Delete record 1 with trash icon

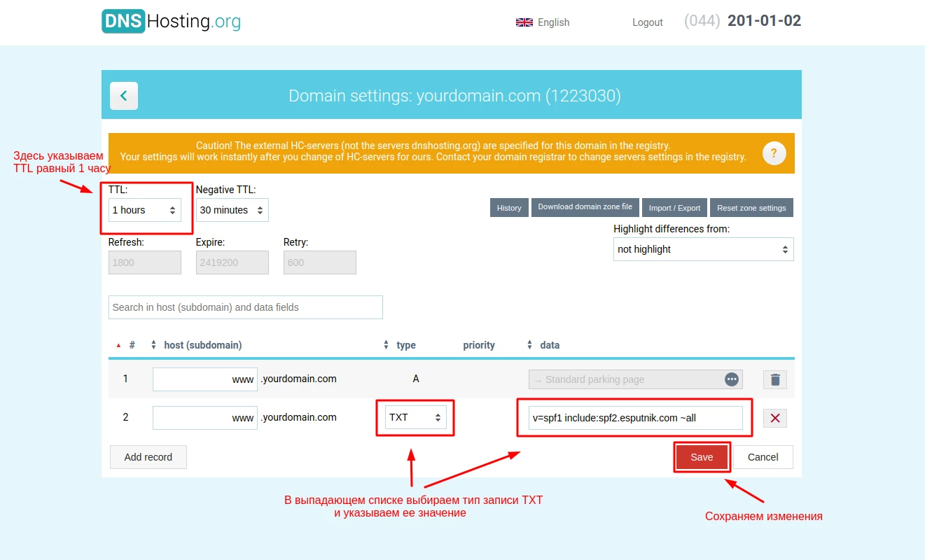774,379
